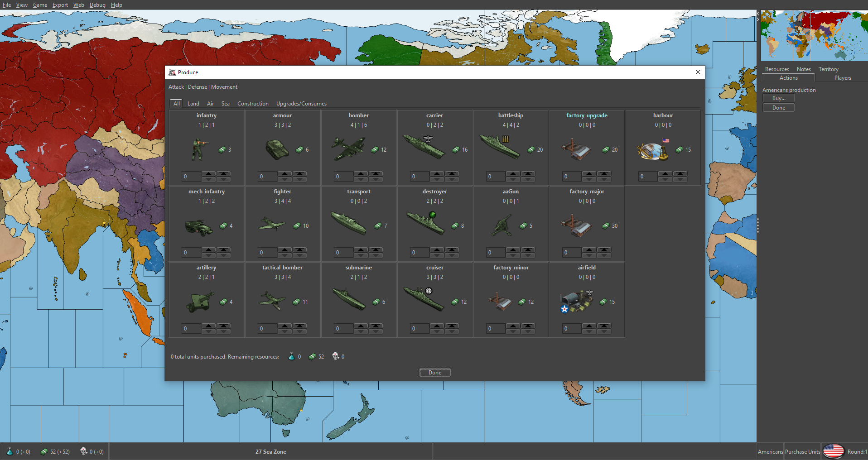868x460 pixels.
Task: Click the harbour construction icon
Action: pyautogui.click(x=653, y=151)
